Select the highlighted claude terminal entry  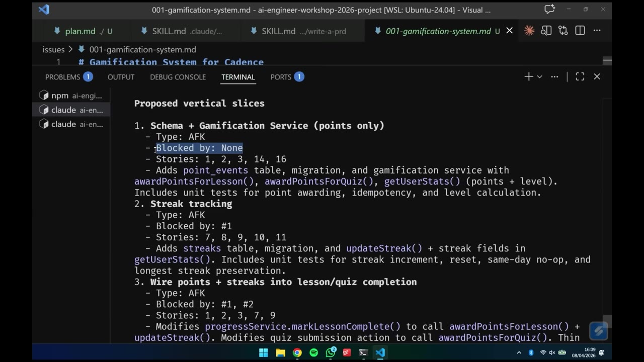pyautogui.click(x=71, y=110)
